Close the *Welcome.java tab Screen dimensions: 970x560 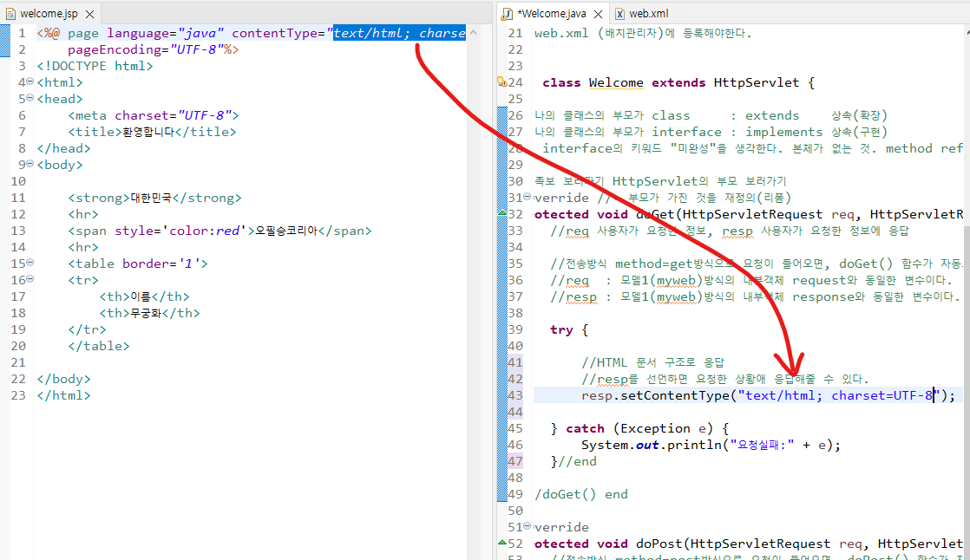[598, 14]
